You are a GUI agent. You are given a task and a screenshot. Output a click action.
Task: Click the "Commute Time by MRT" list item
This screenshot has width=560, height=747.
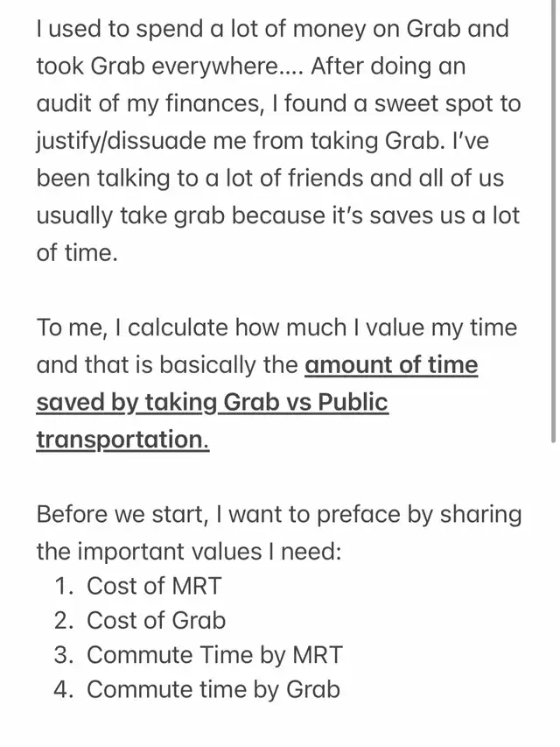point(214,655)
